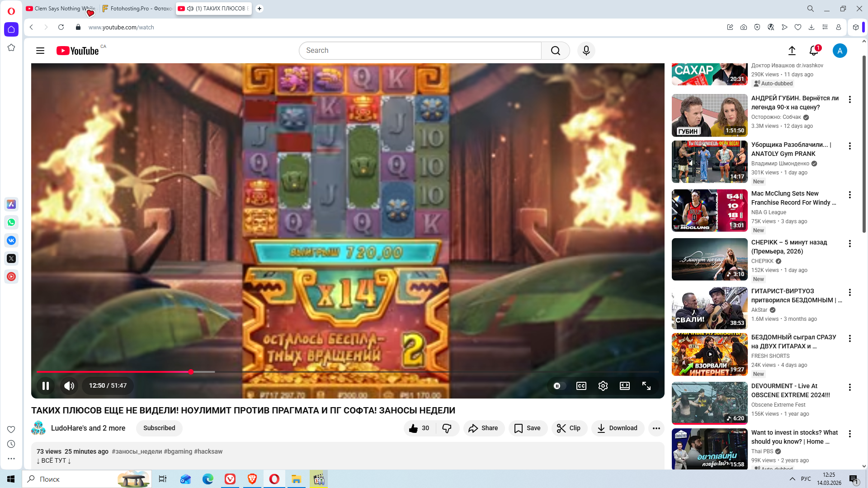Screen dimensions: 868x488
Task: Open the Clip scissors button
Action: click(569, 428)
